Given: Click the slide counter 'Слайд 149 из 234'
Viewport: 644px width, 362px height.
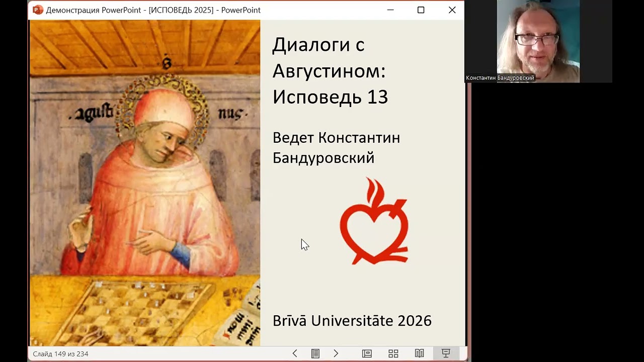Looking at the screenshot, I should click(60, 354).
